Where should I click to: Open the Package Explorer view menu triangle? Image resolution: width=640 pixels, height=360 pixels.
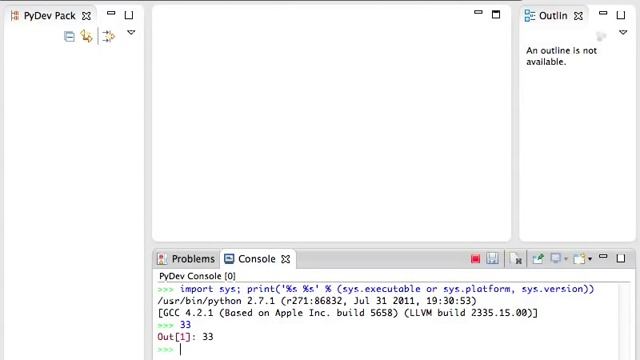point(131,32)
